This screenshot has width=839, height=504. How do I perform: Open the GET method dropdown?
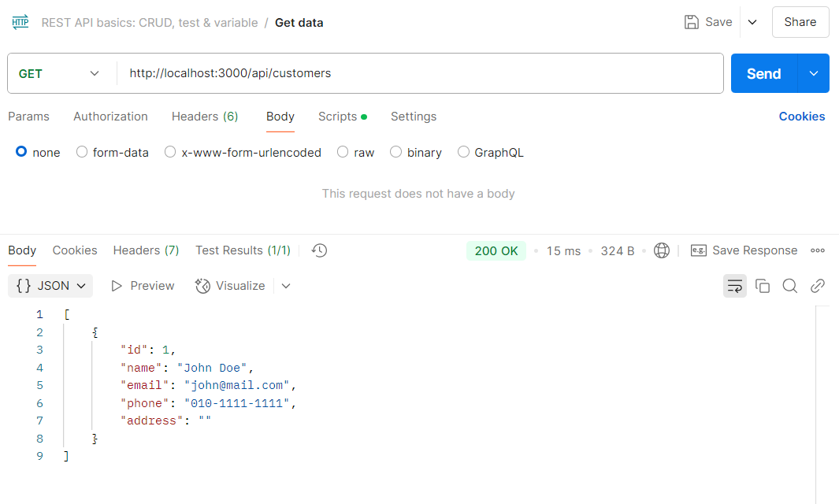pos(59,73)
